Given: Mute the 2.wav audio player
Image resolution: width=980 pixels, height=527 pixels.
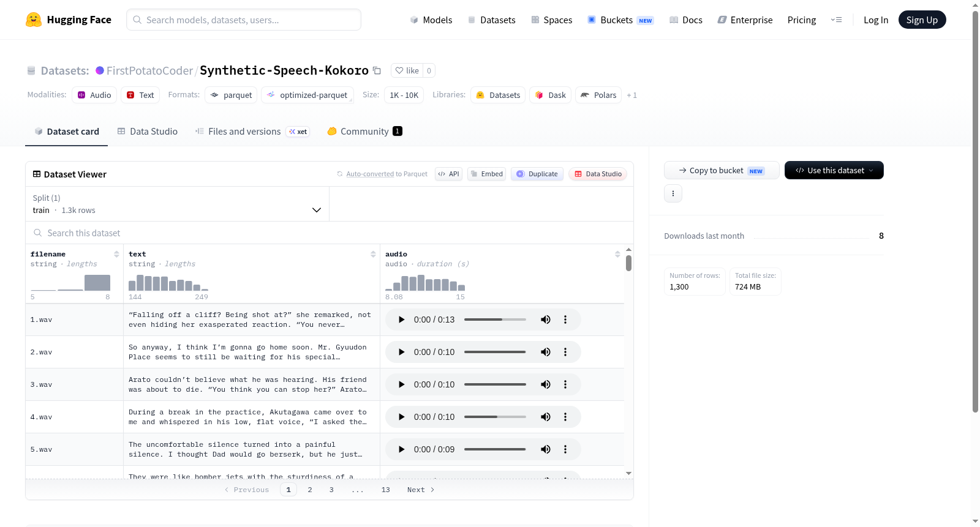Looking at the screenshot, I should 545,352.
